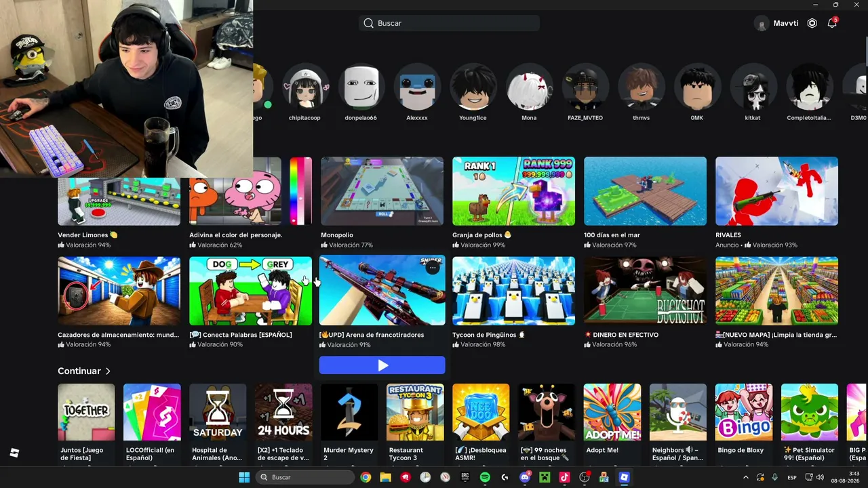The image size is (868, 488).
Task: Open TikTok from taskbar
Action: pyautogui.click(x=564, y=477)
